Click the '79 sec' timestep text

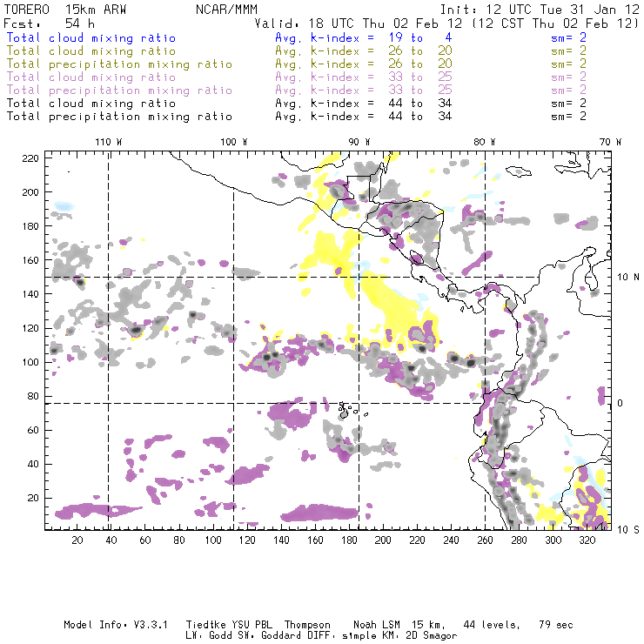pos(556,625)
